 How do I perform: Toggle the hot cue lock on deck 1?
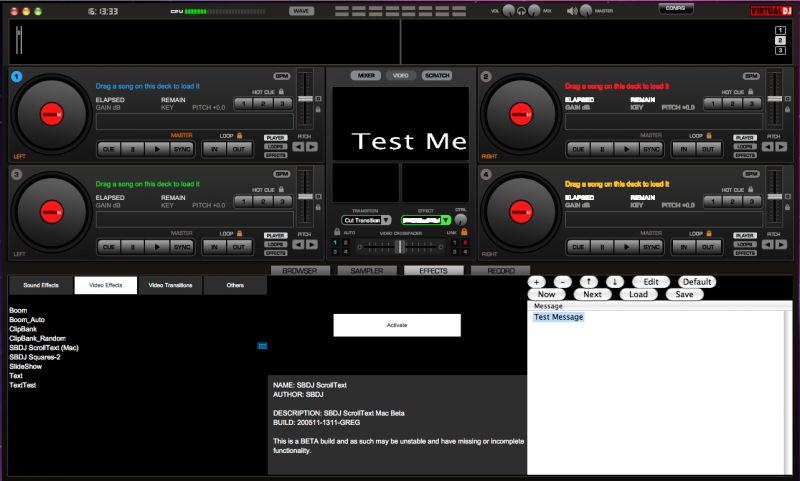pos(282,91)
